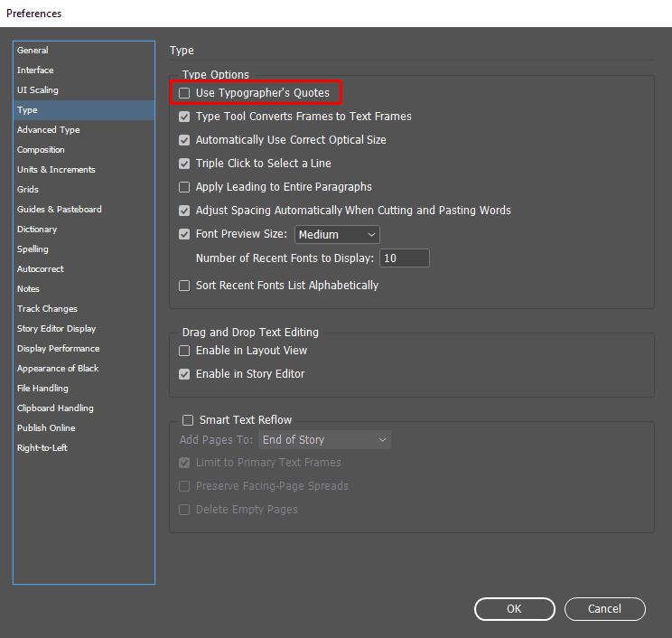Go to Guides & Pasteboard settings
The image size is (672, 638).
point(59,210)
